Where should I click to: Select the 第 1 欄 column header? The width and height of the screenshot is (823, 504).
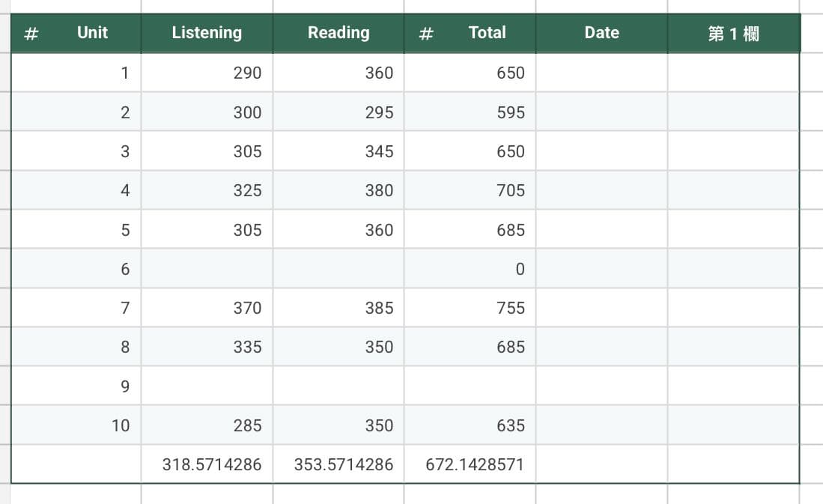coord(734,33)
